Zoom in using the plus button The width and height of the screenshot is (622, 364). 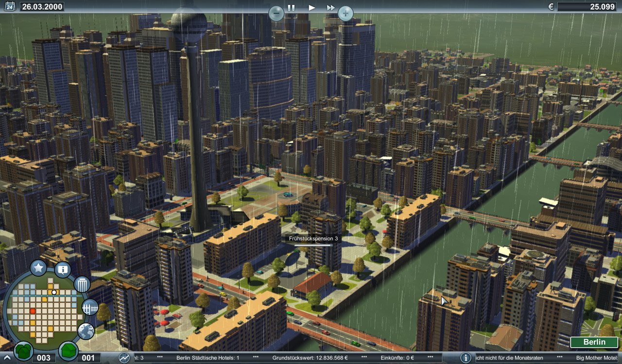(345, 13)
